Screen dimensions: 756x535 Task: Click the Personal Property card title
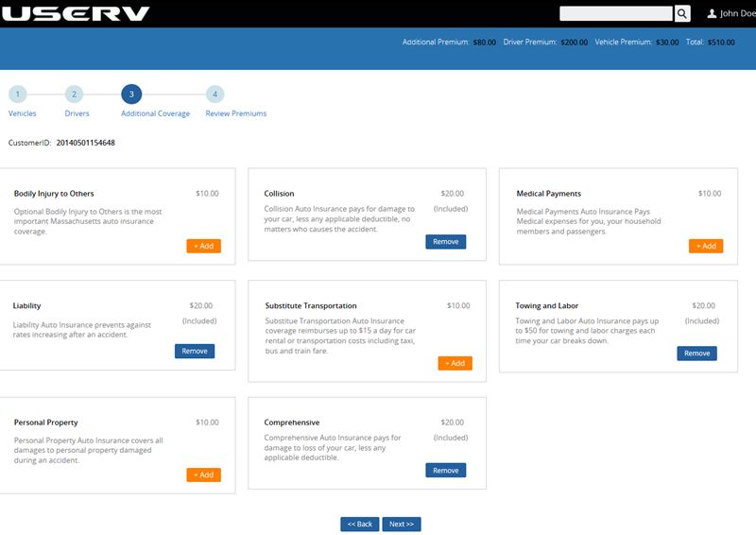coord(45,423)
